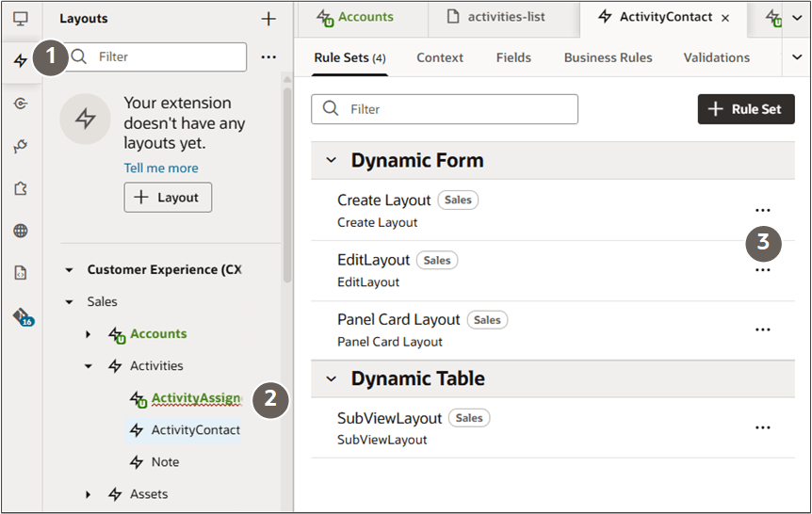This screenshot has width=812, height=514.
Task: Open actions menu for Panel Card Layout
Action: click(762, 329)
